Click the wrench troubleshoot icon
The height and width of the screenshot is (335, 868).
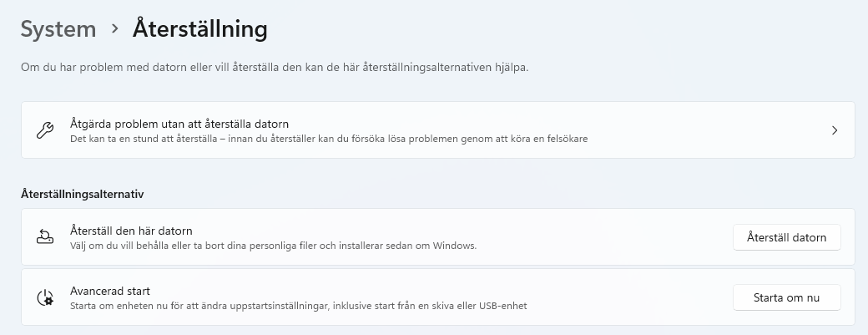[x=46, y=130]
